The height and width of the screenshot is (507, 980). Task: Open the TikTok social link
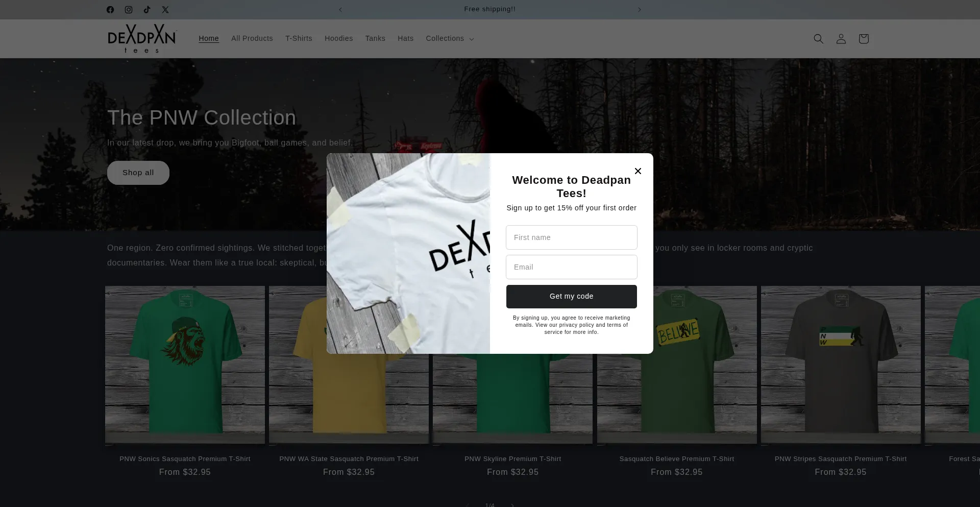[x=147, y=10]
